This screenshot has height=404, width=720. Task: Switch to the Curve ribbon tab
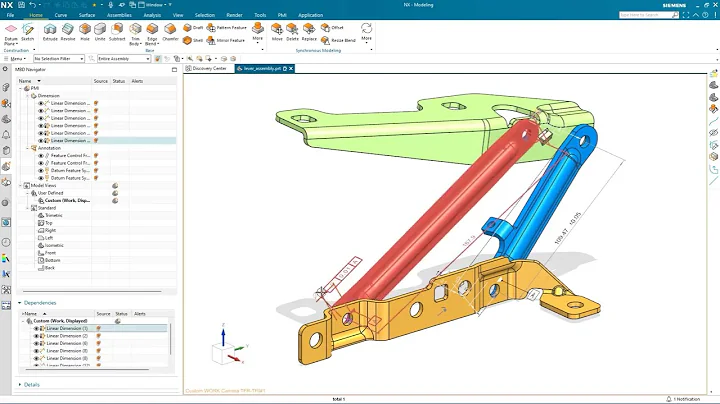click(x=61, y=15)
